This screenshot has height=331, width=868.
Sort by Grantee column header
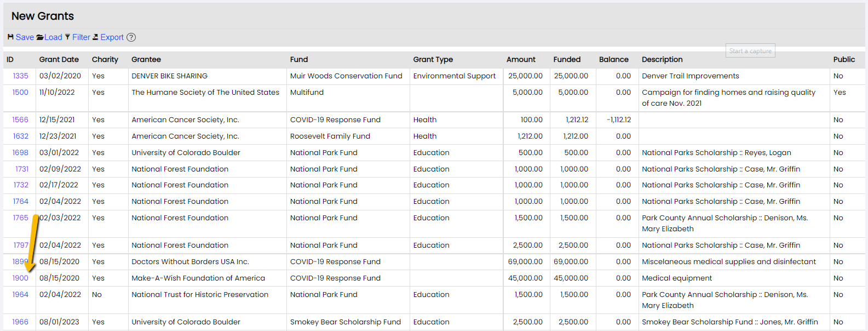[146, 60]
